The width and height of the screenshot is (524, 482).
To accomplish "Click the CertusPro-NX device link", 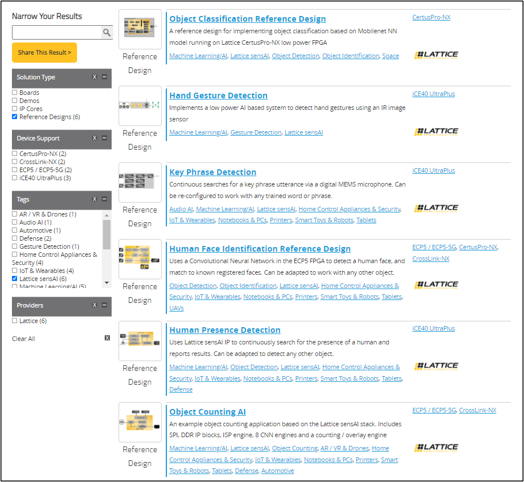I will (431, 17).
